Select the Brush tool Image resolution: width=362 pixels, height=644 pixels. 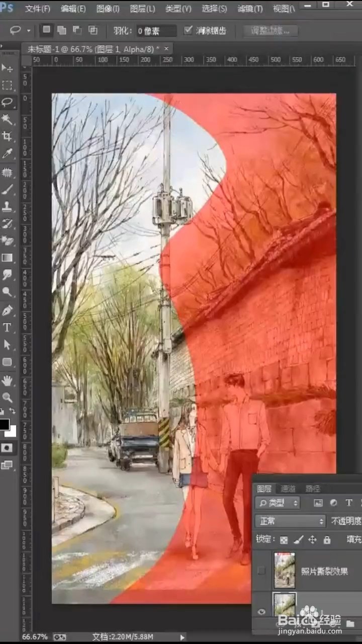pyautogui.click(x=7, y=190)
